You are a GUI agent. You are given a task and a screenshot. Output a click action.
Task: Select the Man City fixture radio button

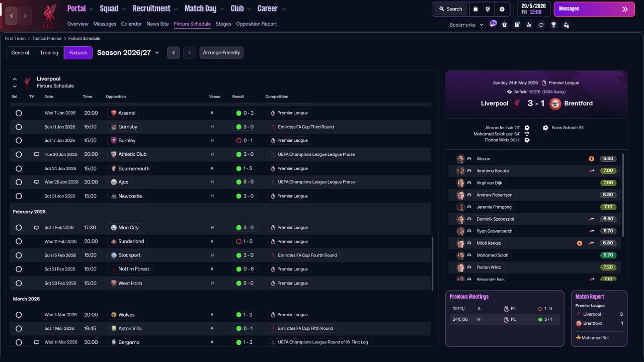pos(19,228)
